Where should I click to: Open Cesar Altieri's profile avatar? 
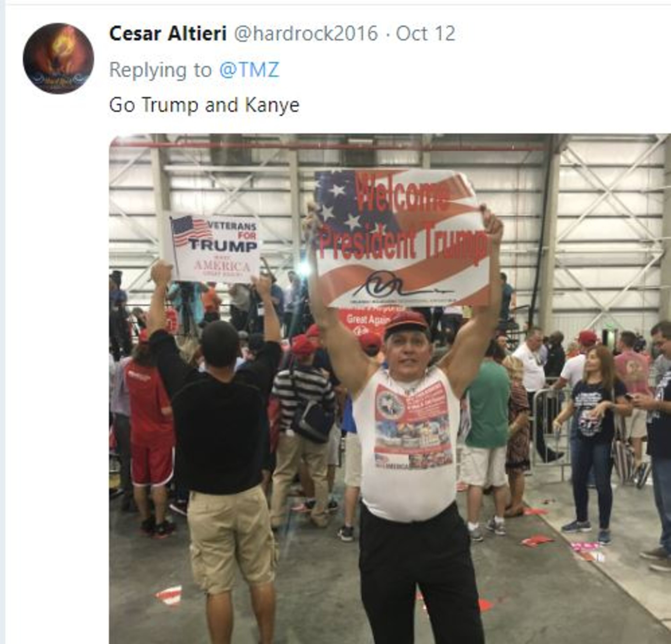tap(58, 59)
